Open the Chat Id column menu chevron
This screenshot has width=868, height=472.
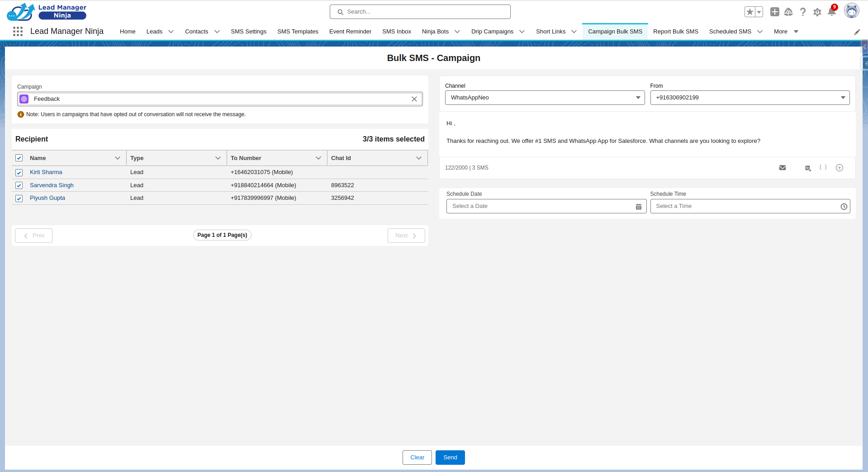(419, 158)
